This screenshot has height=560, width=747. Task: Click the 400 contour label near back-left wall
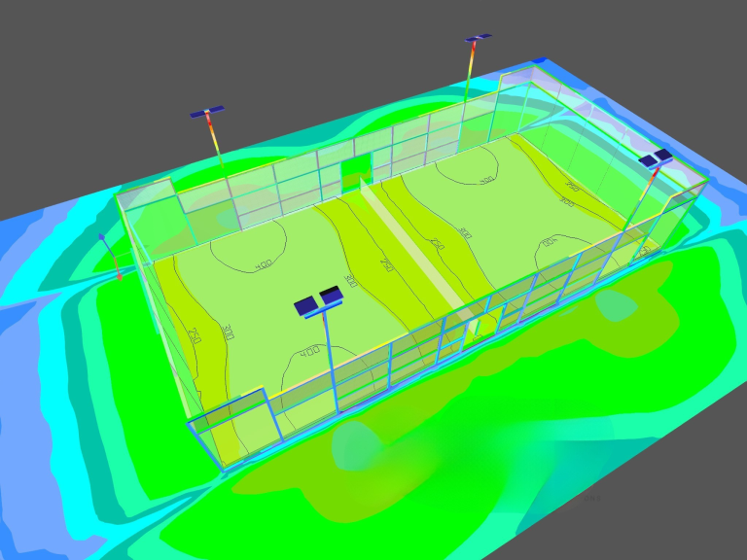264,265
